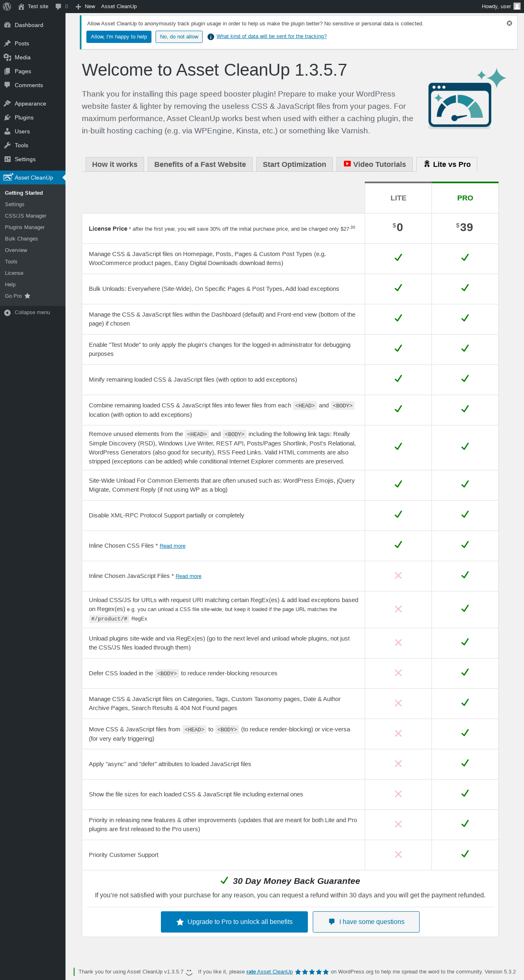Click Read more for Inline Chosen CSS Files
This screenshot has height=980, width=524.
(x=172, y=546)
